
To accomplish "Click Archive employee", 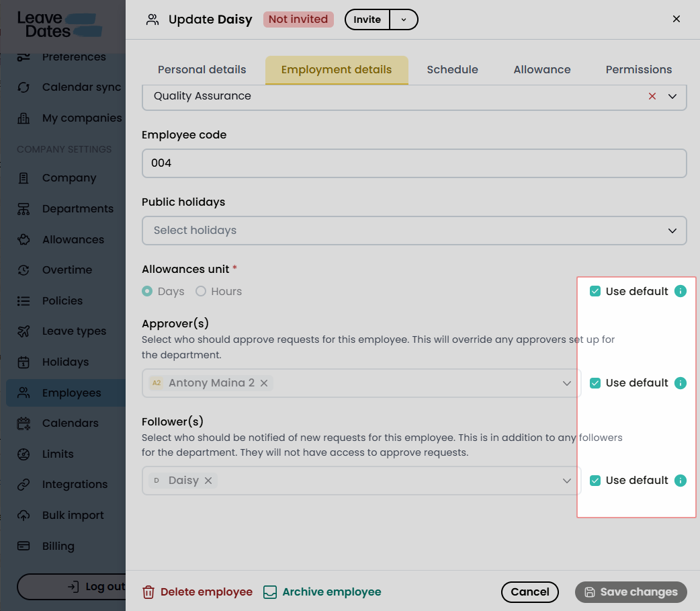I will pyautogui.click(x=322, y=592).
